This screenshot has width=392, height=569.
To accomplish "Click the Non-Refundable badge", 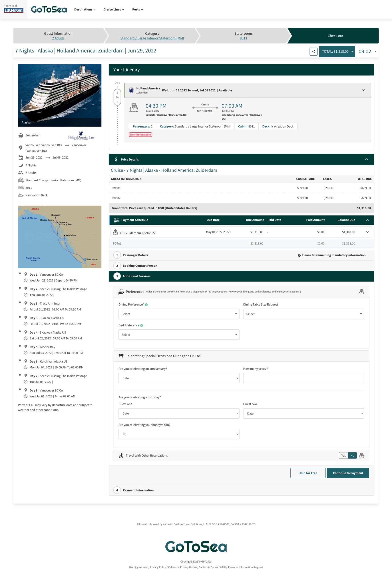I will click(141, 134).
